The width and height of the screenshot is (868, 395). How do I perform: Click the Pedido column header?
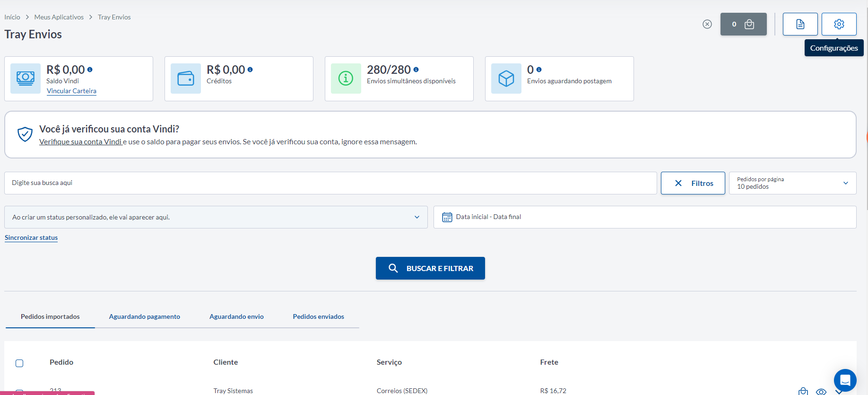[61, 362]
